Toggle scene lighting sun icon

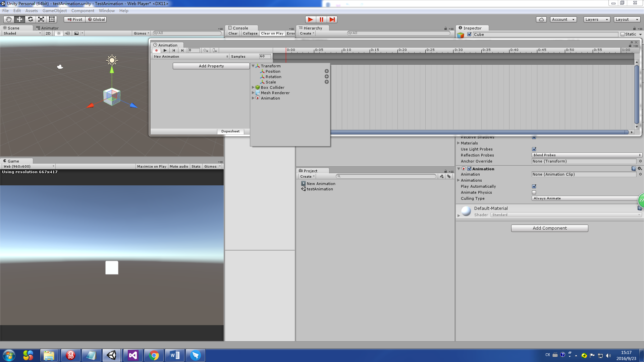coord(59,33)
